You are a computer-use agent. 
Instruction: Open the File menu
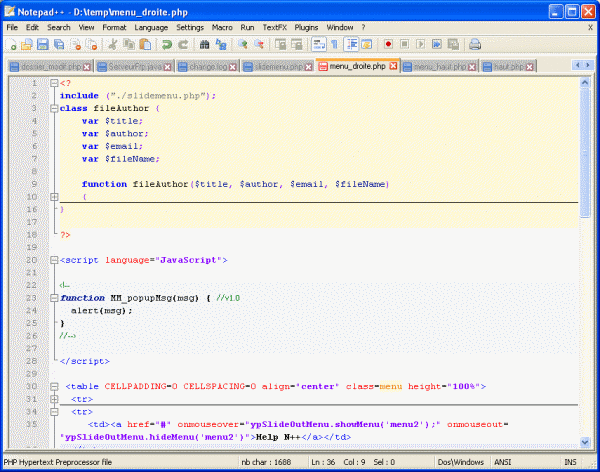[12, 28]
